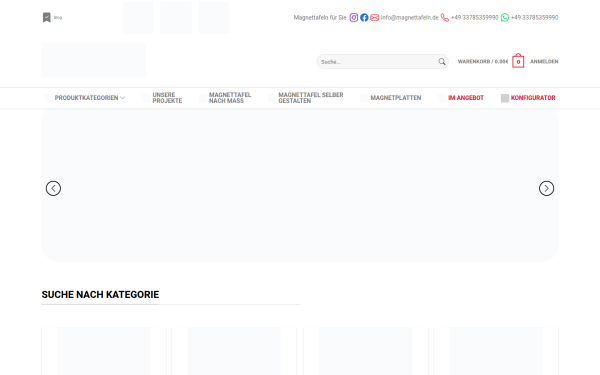The width and height of the screenshot is (600, 375).
Task: Go to previous slide arrow
Action: 53,188
